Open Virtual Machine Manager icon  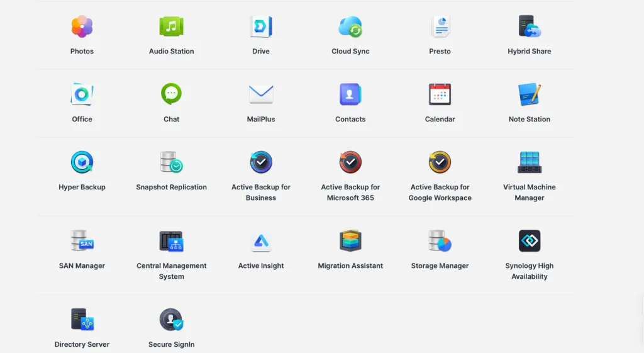(530, 162)
